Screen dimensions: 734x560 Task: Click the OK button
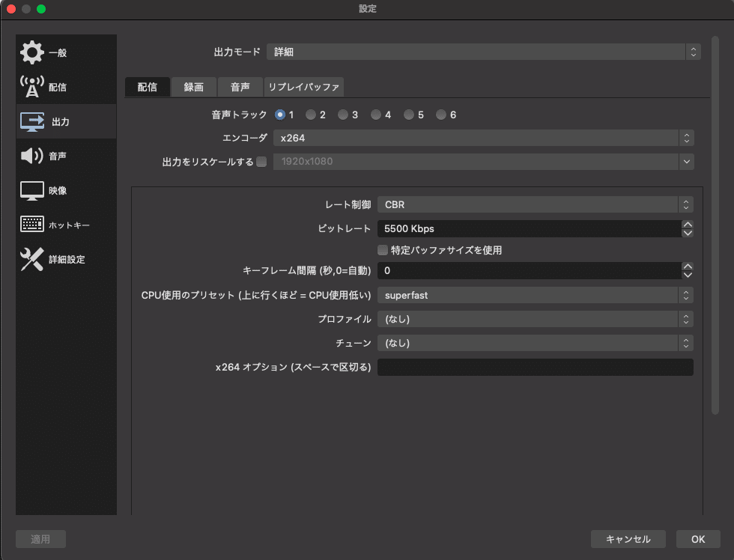(x=698, y=539)
